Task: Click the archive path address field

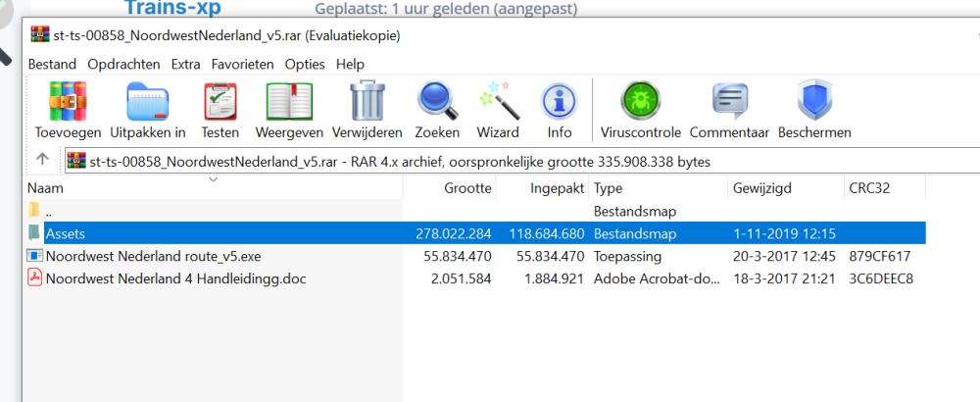Action: coord(522,162)
